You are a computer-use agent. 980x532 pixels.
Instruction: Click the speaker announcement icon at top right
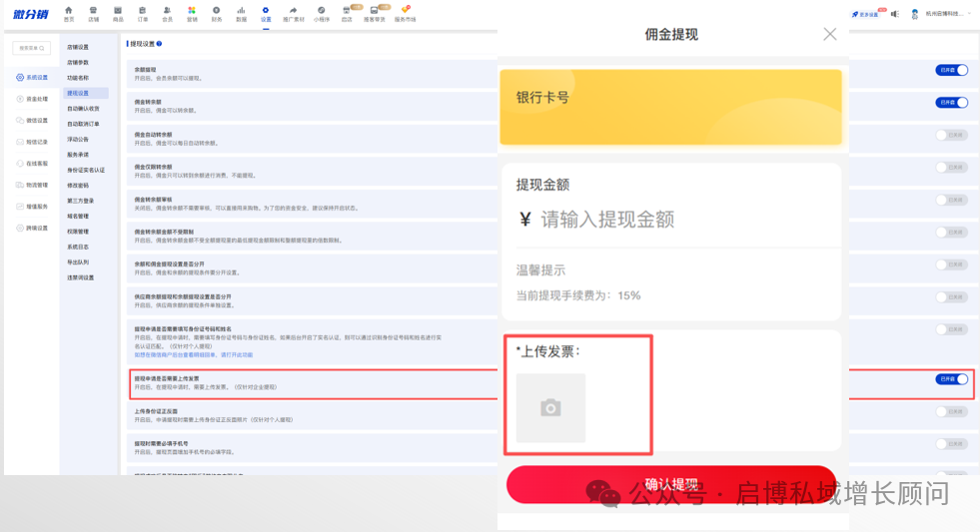(x=895, y=14)
